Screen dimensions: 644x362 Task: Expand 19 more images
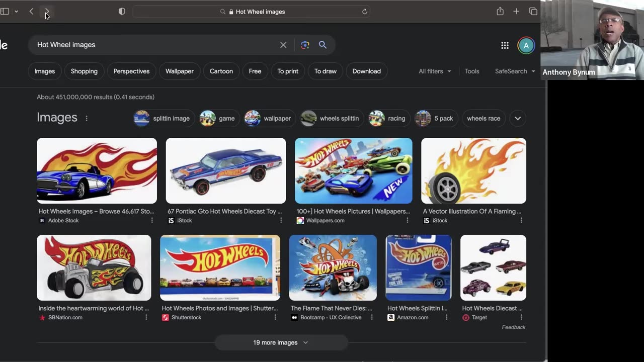point(281,342)
